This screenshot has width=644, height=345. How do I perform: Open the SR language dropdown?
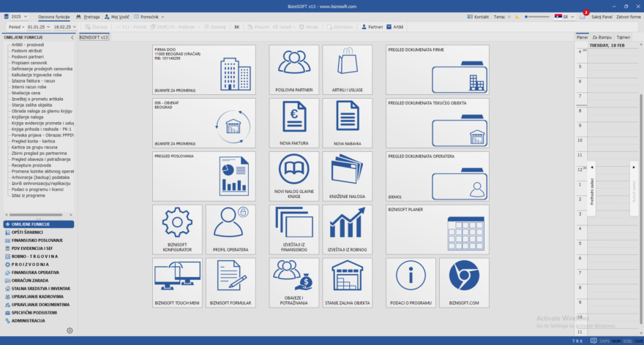point(563,16)
